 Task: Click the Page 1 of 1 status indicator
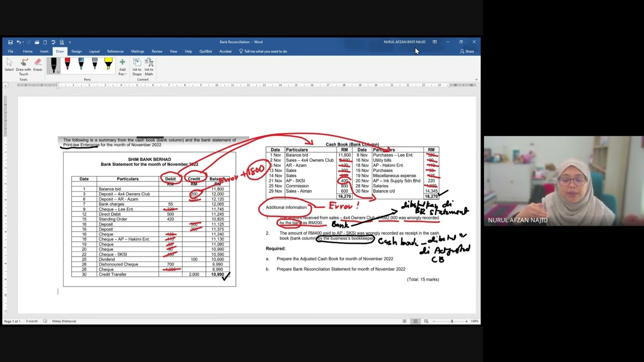[x=12, y=321]
